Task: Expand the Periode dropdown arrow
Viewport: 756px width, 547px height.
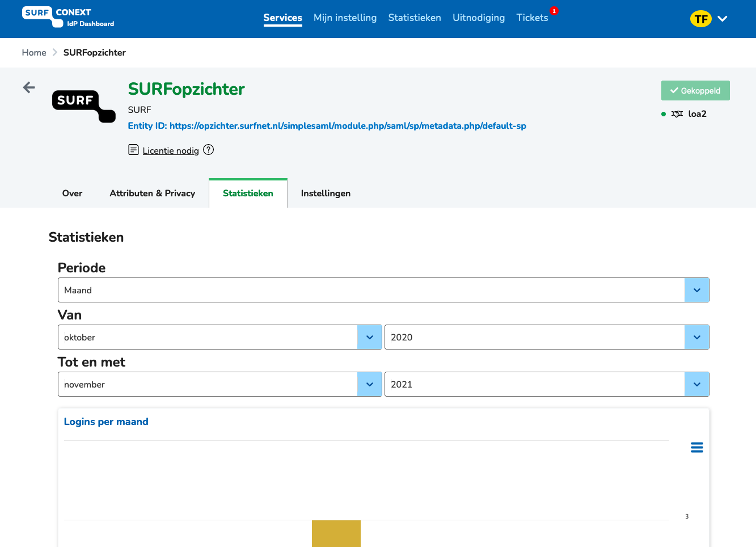Action: (697, 290)
